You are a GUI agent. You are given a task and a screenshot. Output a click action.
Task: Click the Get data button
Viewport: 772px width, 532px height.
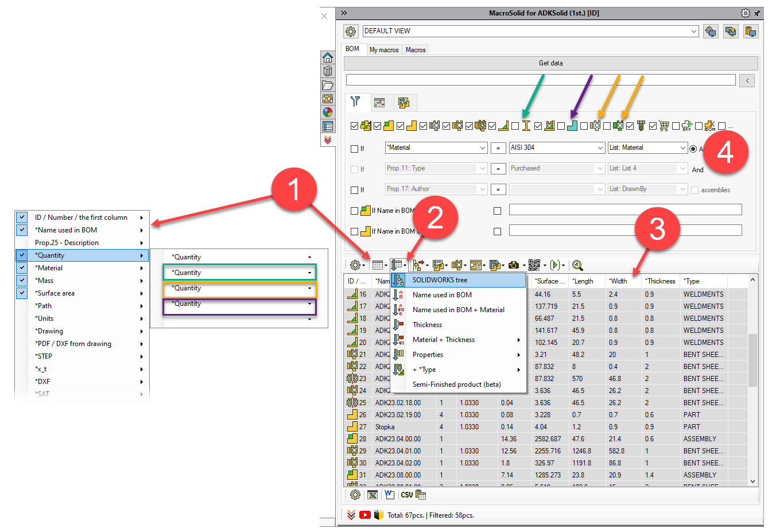click(x=551, y=63)
